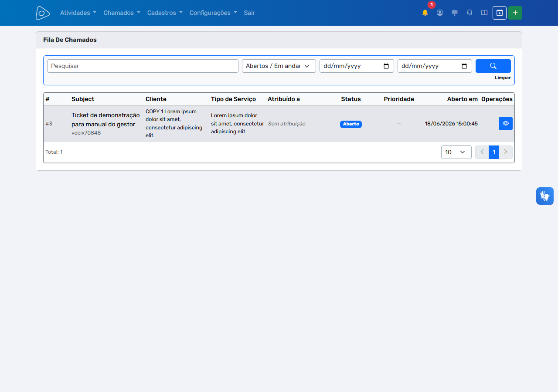The height and width of the screenshot is (392, 558).
Task: Expand the Abertos / Em andamento status filter
Action: pos(279,66)
